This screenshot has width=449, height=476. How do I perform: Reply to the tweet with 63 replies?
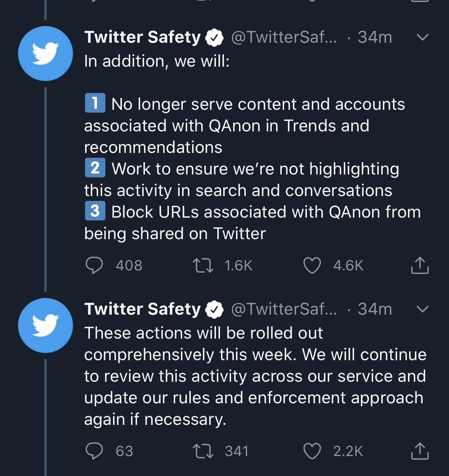coord(94,451)
